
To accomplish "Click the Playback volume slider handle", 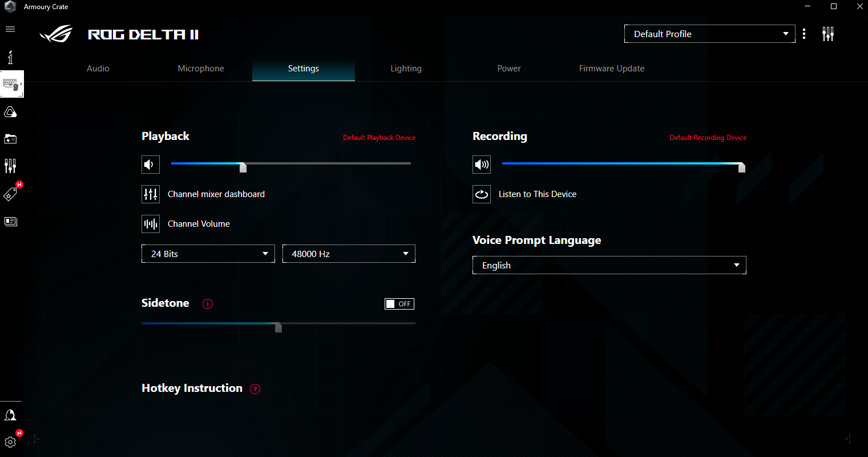I will click(243, 167).
